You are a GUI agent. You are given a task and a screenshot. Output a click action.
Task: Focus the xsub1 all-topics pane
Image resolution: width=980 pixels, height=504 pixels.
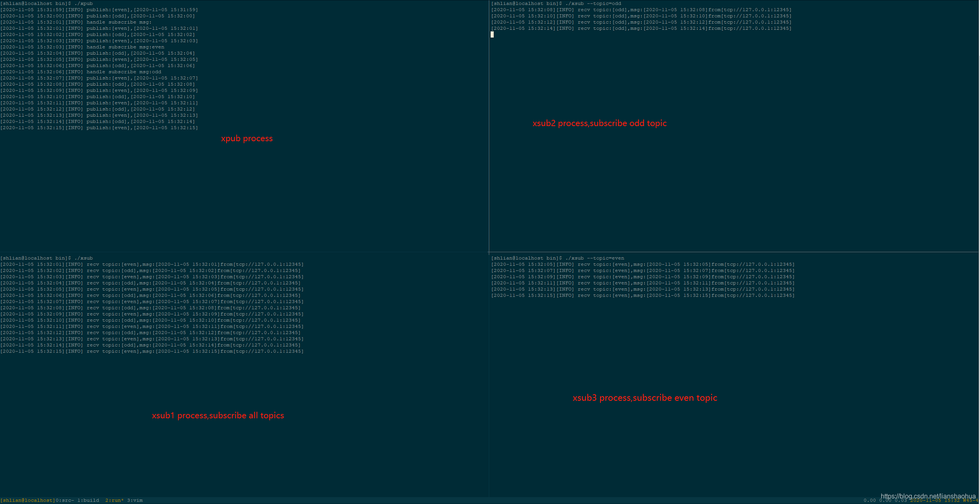coord(245,388)
